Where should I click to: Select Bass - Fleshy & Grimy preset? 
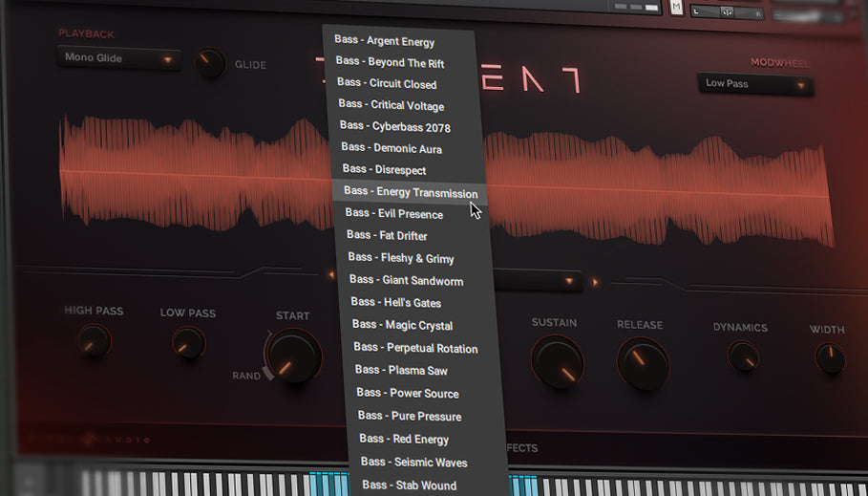[x=401, y=258]
